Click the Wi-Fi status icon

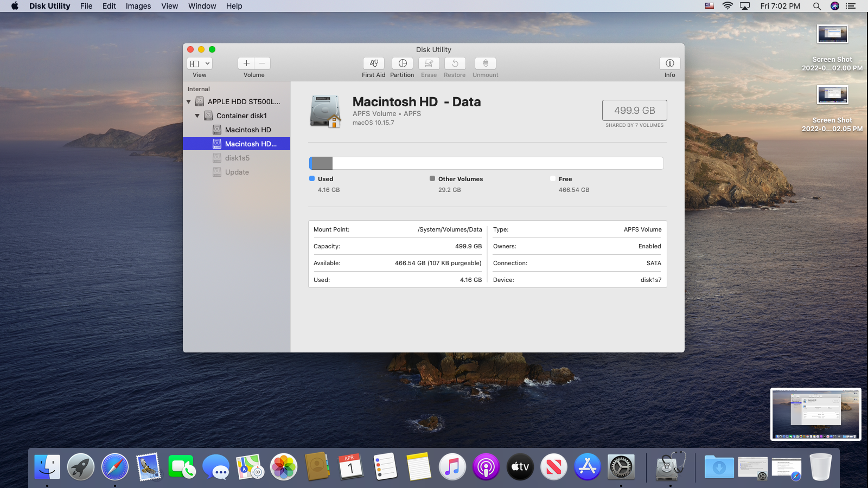pos(727,6)
